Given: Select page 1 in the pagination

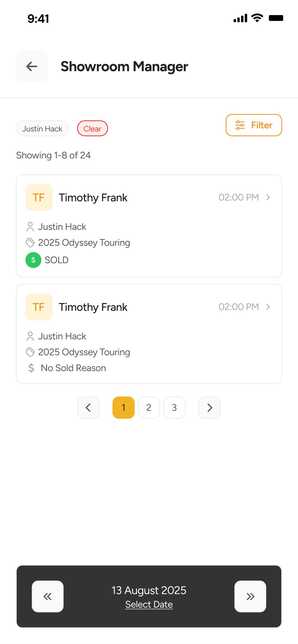Looking at the screenshot, I should tap(124, 408).
